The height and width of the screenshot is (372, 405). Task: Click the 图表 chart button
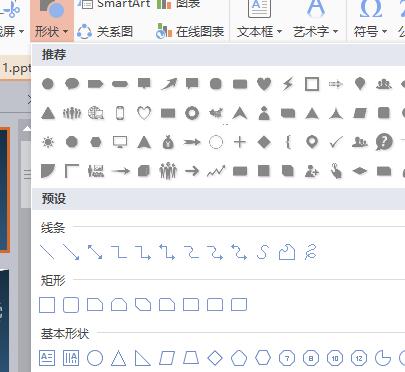(x=178, y=4)
